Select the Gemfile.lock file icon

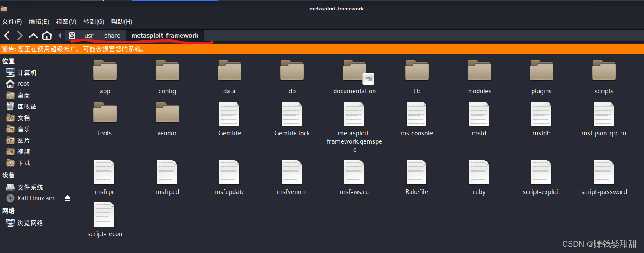(292, 114)
